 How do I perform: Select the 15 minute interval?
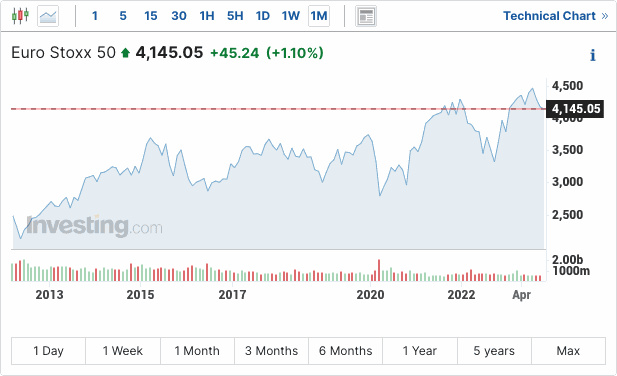(151, 16)
